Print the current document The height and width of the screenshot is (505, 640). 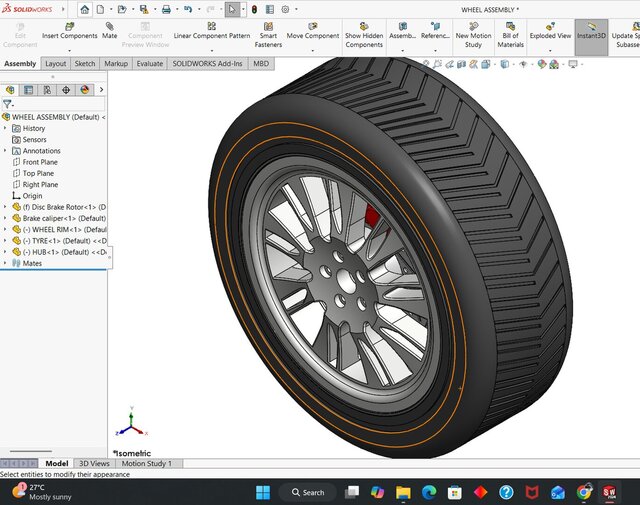[x=166, y=9]
